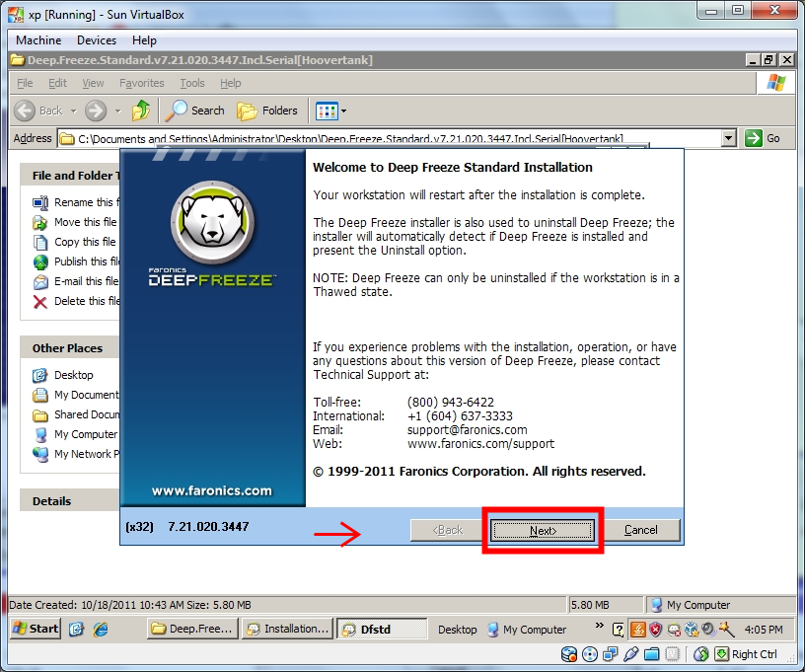Launch Internet Explorer from the quick launch bar
This screenshot has height=672, width=805.
click(x=99, y=629)
